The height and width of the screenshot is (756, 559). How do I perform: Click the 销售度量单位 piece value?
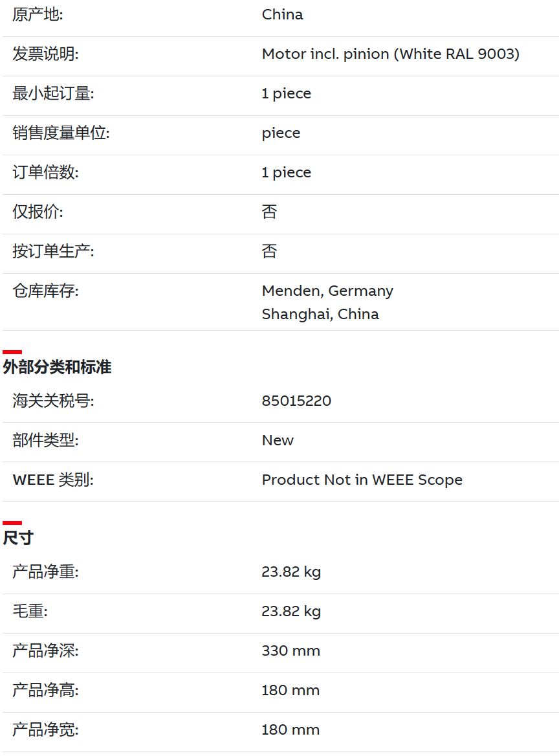point(281,133)
